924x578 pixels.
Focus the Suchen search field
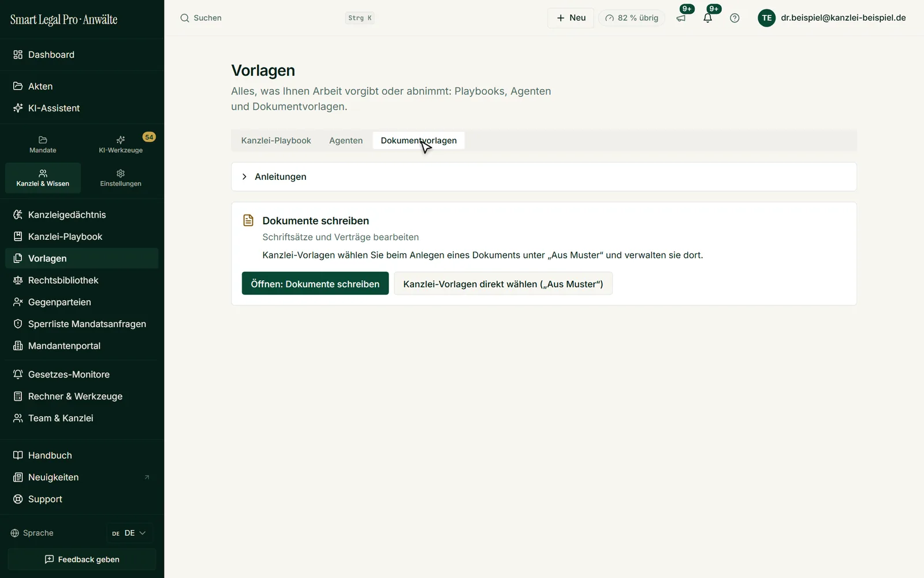(277, 18)
